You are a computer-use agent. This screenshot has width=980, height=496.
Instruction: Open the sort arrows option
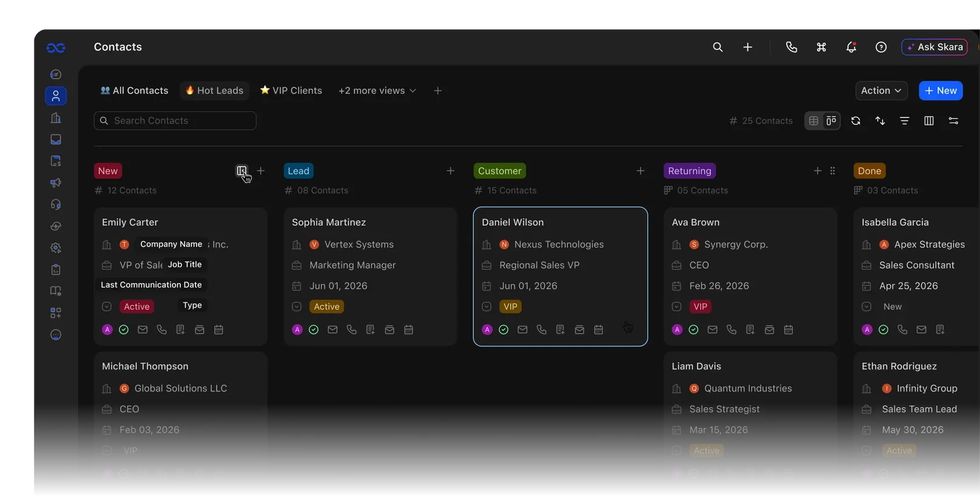point(880,121)
